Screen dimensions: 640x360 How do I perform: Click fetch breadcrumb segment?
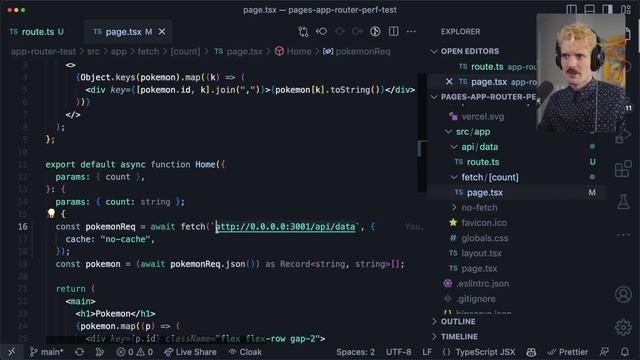[148, 51]
